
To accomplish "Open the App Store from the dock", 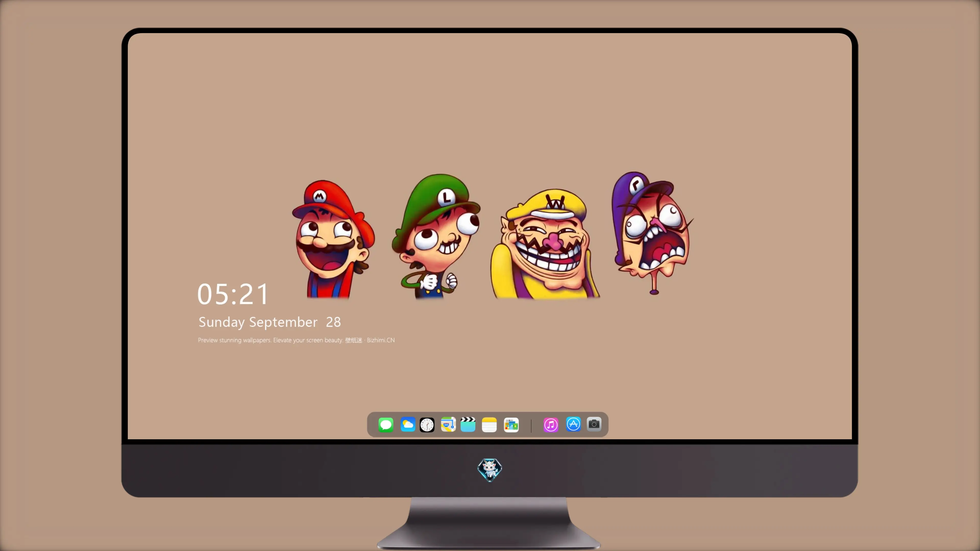I will coord(573,424).
